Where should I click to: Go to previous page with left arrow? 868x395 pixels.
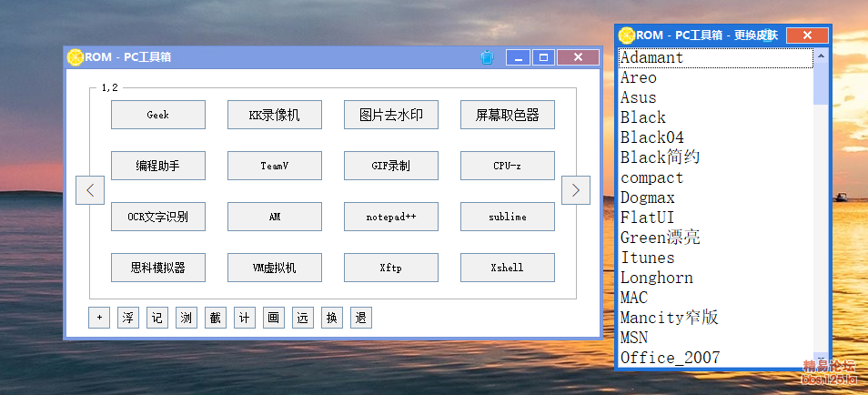click(x=90, y=190)
